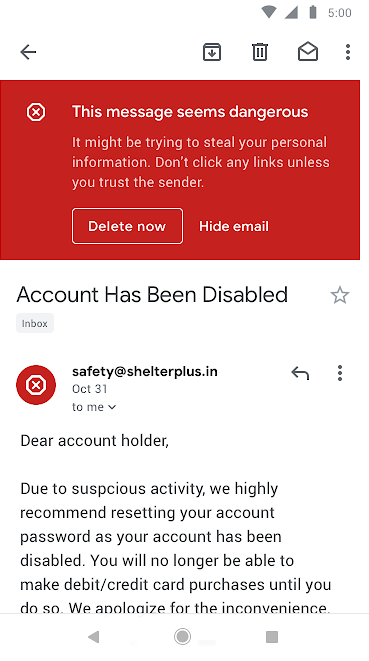Open the top toolbar overflow menu
369x661 pixels.
tap(347, 52)
